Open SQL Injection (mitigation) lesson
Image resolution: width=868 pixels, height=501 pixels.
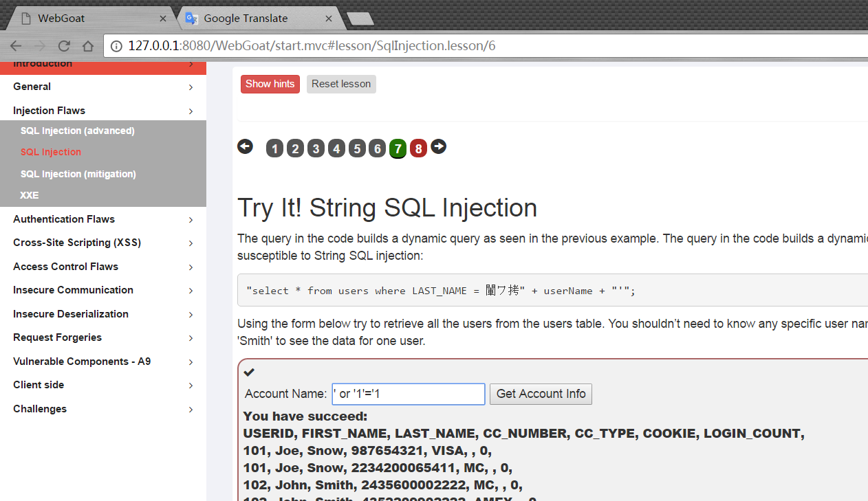pos(78,174)
